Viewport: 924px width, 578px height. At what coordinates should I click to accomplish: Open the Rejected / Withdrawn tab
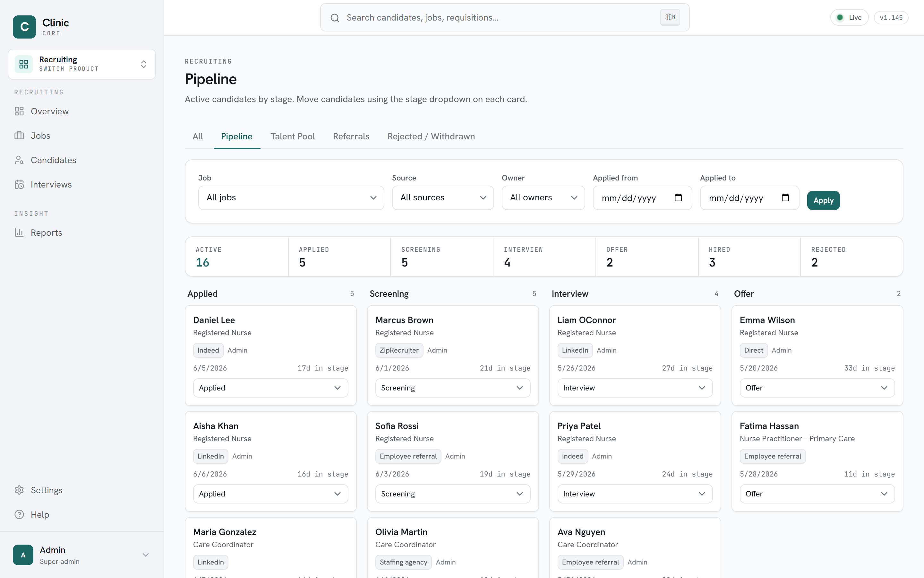[431, 136]
